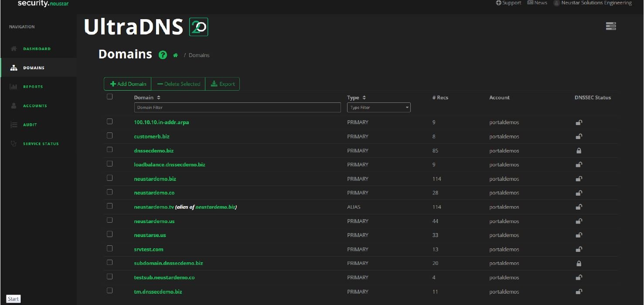644x305 pixels.
Task: Select Domains in navigation menu
Action: coord(34,68)
